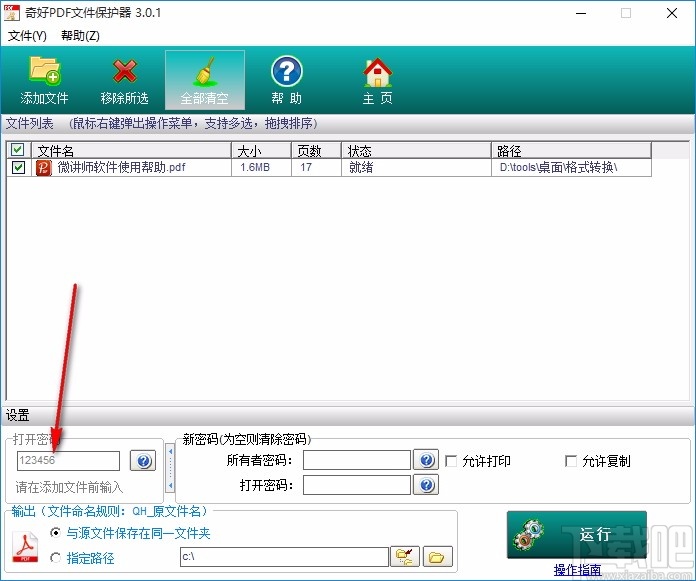Close the 奇好PDF文件保护器 window
The image size is (696, 581).
tap(672, 13)
